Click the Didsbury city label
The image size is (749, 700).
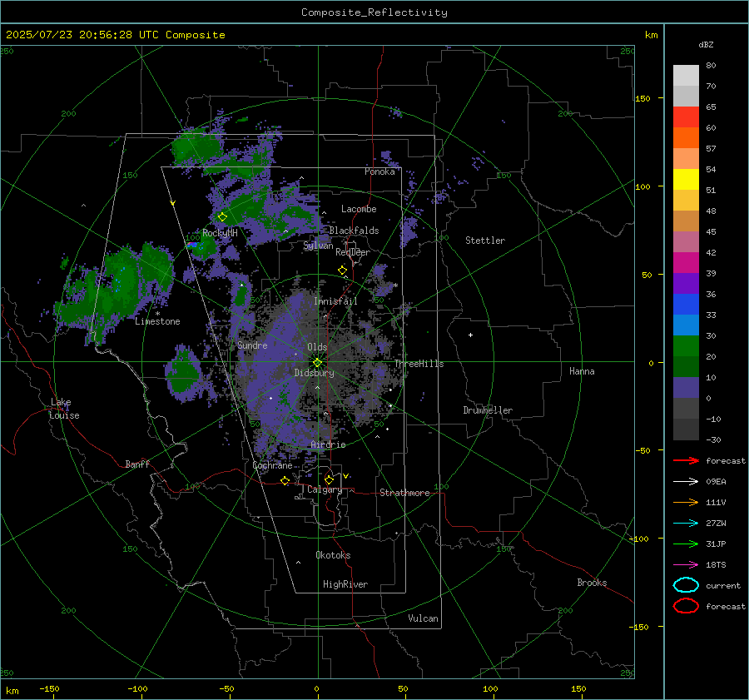tap(314, 373)
